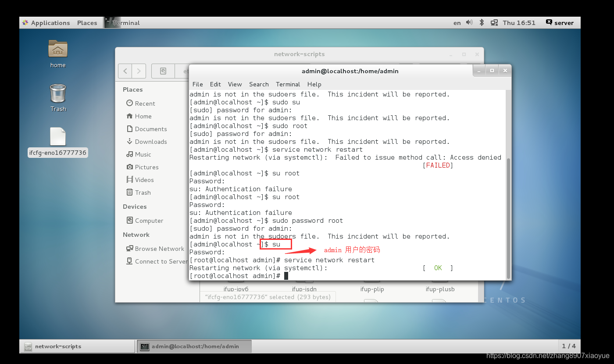Click the network-scripts window title bar
The height and width of the screenshot is (364, 614).
point(299,54)
